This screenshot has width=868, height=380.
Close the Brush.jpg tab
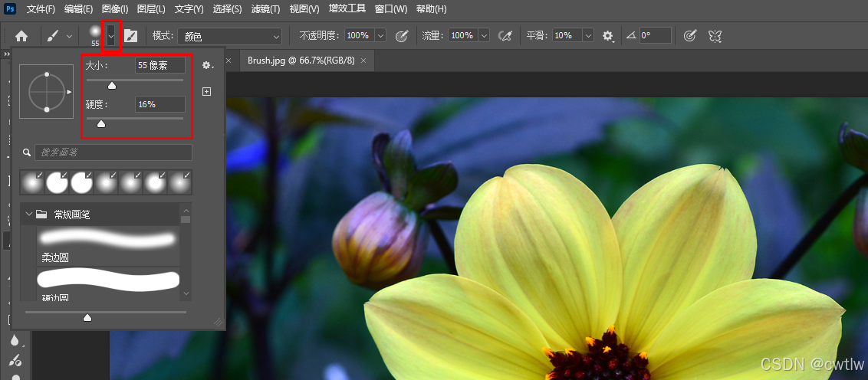pos(363,61)
